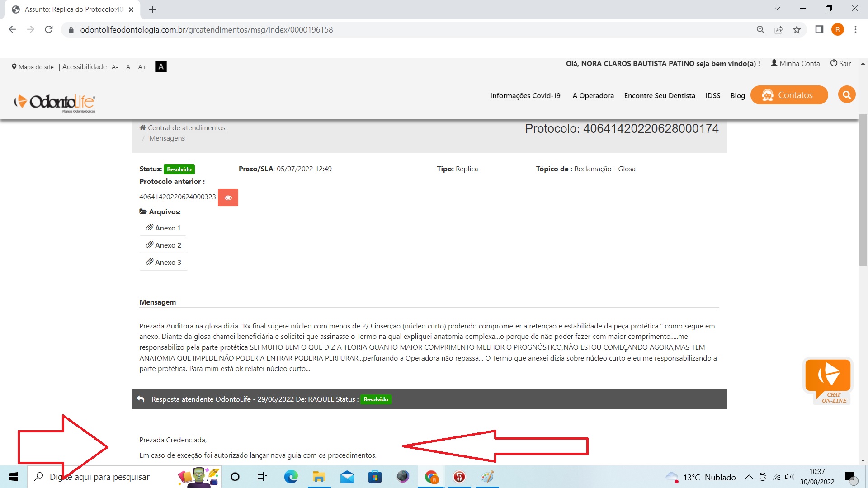868x488 pixels.
Task: Increase font size with A+ control
Action: point(142,67)
